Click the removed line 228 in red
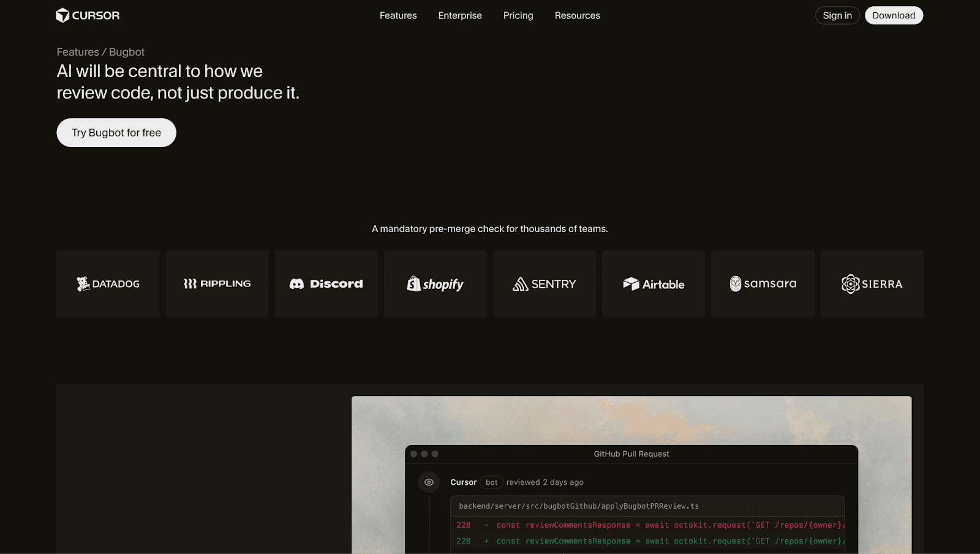 pyautogui.click(x=647, y=525)
